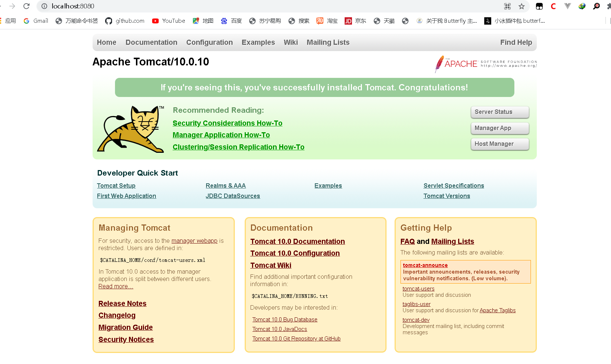Screen dimensions: 611x364
Task: Open the 小冰插件包 butterf... bookmark
Action: 515,21
